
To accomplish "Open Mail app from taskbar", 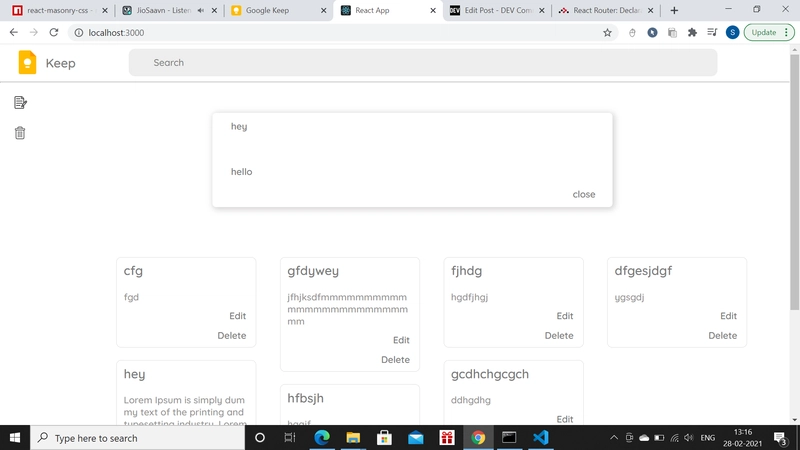I will [x=416, y=438].
